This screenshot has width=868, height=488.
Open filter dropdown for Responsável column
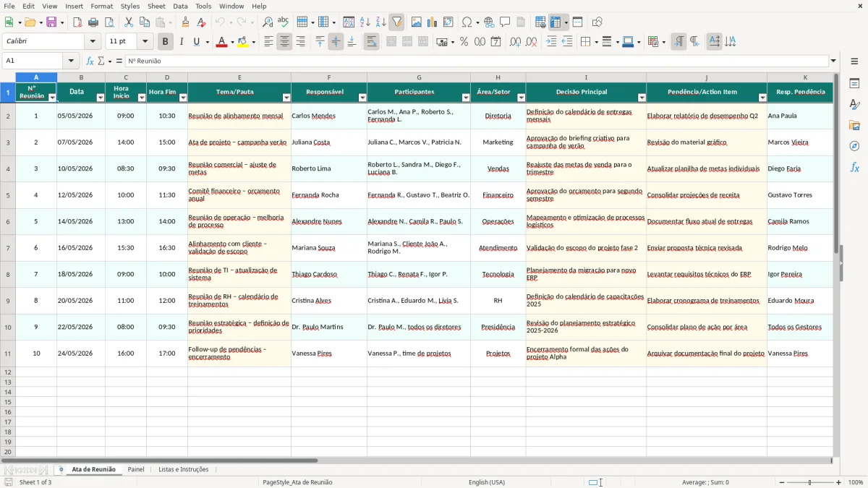tap(362, 98)
